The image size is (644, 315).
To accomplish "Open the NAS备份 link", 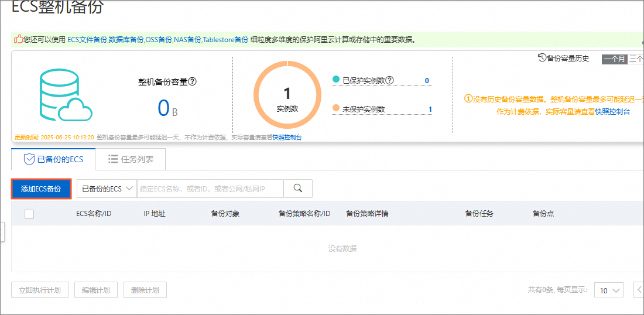I will click(187, 40).
